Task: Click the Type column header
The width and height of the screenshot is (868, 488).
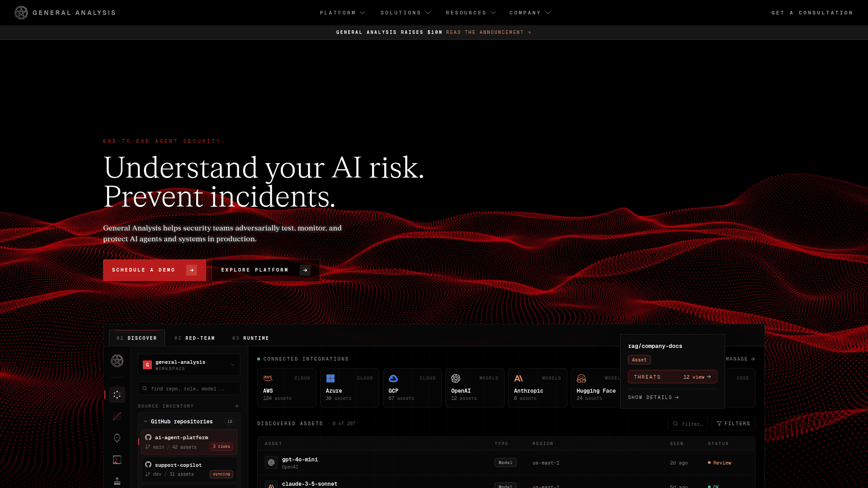Action: click(x=501, y=444)
